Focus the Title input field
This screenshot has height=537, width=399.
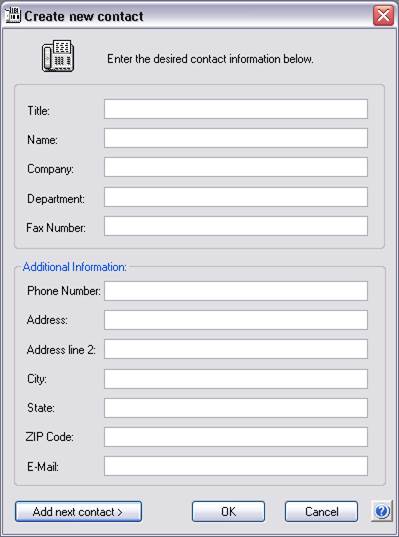236,109
